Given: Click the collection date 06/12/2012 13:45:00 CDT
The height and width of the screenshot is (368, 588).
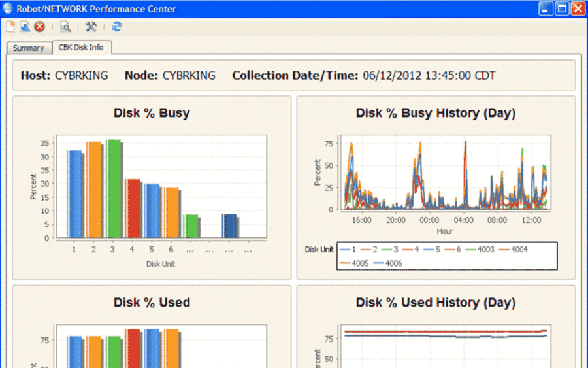Looking at the screenshot, I should [x=429, y=75].
